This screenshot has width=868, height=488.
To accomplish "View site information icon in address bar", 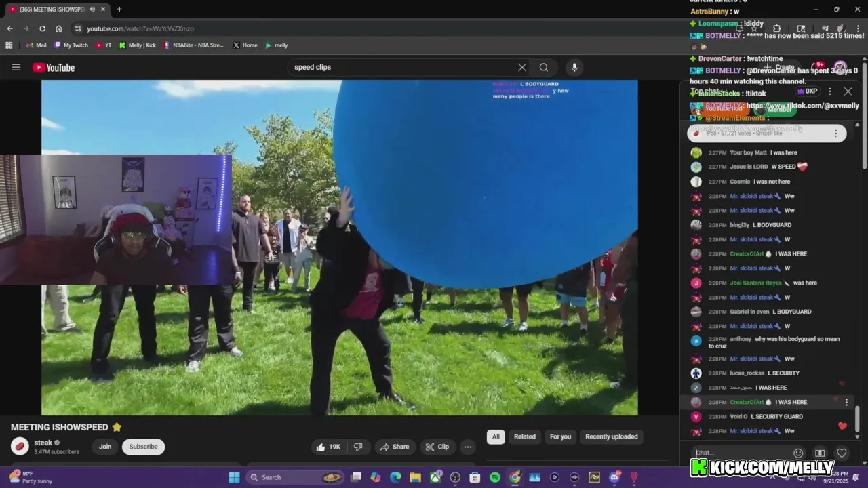I will pyautogui.click(x=79, y=28).
